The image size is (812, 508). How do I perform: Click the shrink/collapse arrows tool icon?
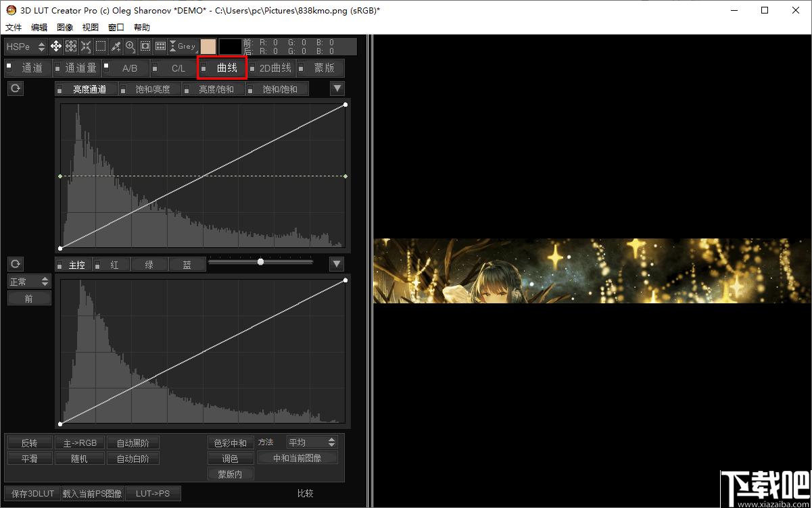pos(86,47)
